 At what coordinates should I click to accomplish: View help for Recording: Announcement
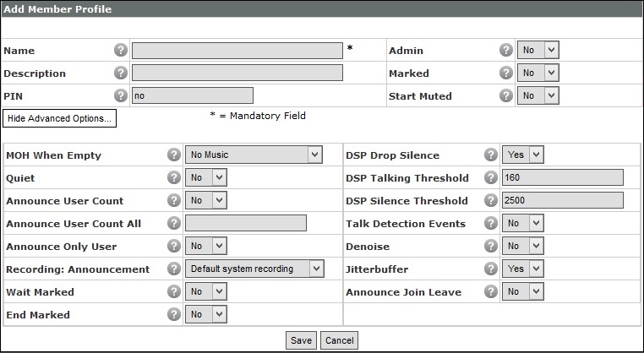(174, 269)
